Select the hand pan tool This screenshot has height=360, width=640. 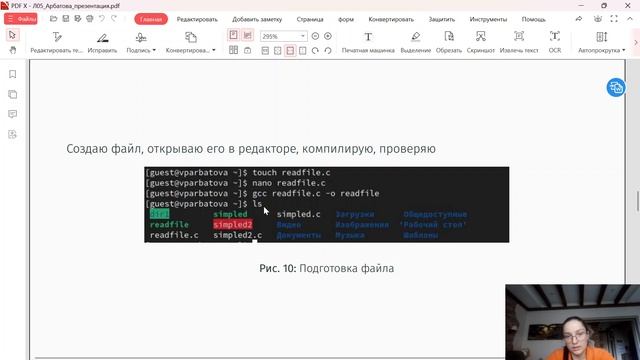point(13,50)
